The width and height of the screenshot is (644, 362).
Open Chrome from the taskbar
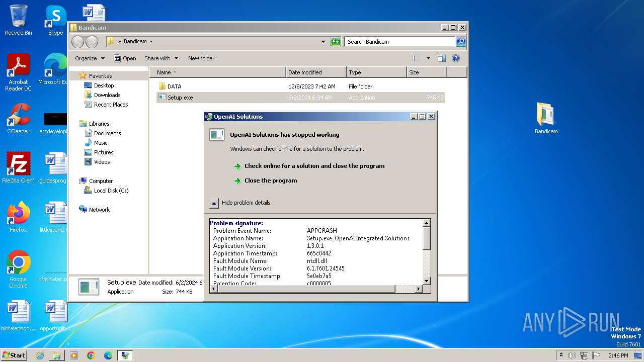91,355
